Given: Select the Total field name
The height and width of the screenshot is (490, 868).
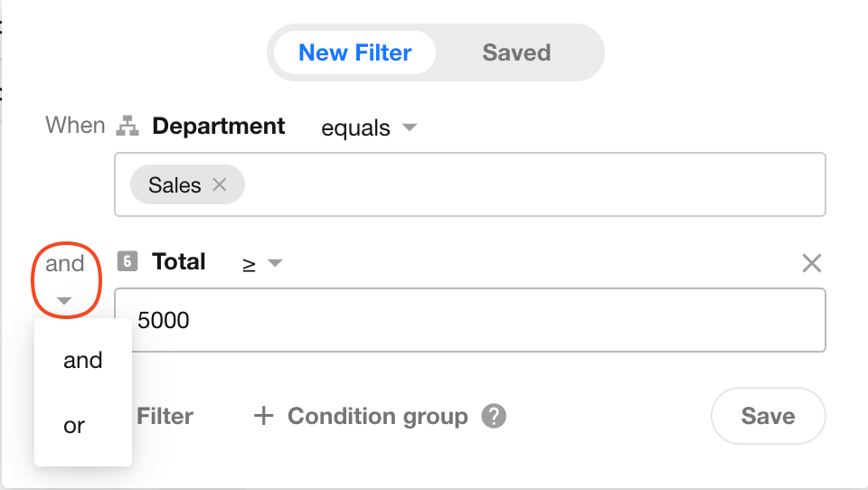Looking at the screenshot, I should click(x=179, y=262).
